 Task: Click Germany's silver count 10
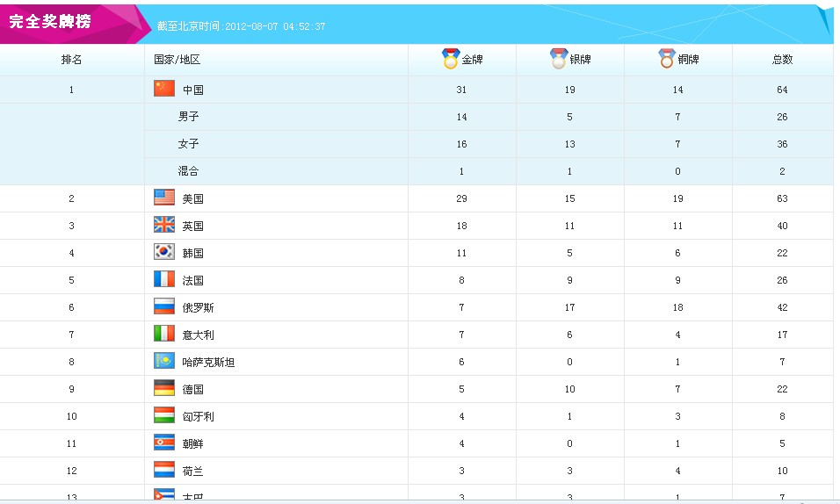tap(569, 389)
